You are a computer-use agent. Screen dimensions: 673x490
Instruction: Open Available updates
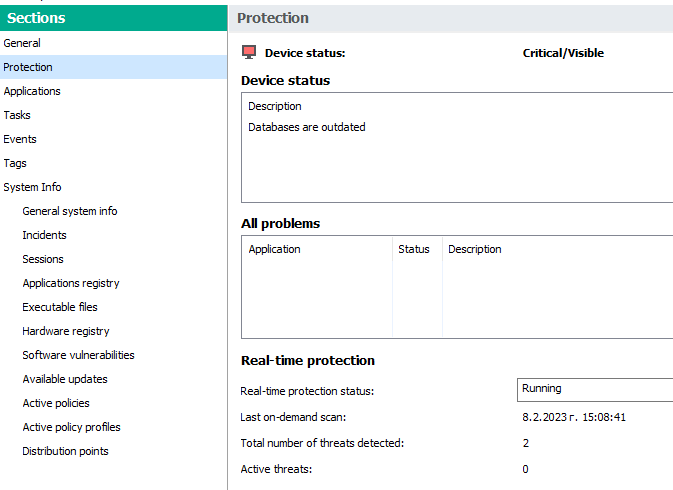pyautogui.click(x=65, y=379)
